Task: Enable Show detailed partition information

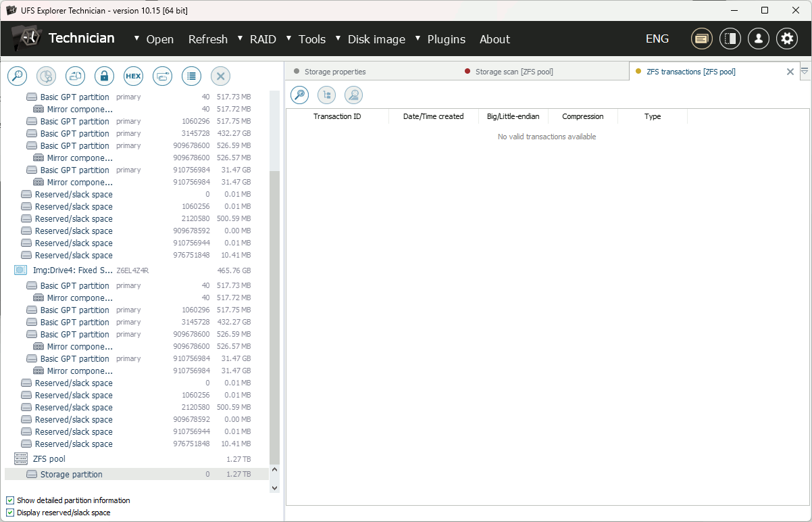Action: pos(9,500)
